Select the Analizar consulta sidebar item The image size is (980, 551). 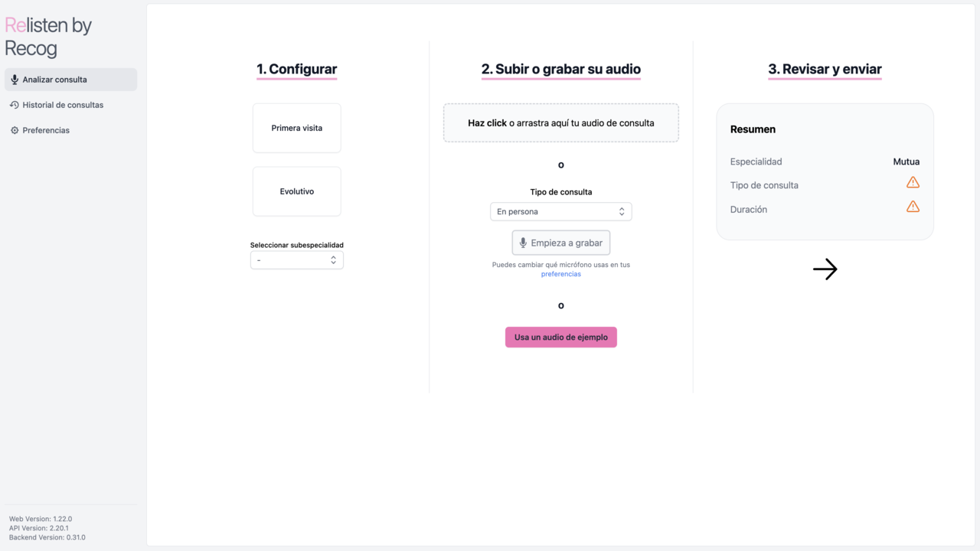click(x=70, y=80)
